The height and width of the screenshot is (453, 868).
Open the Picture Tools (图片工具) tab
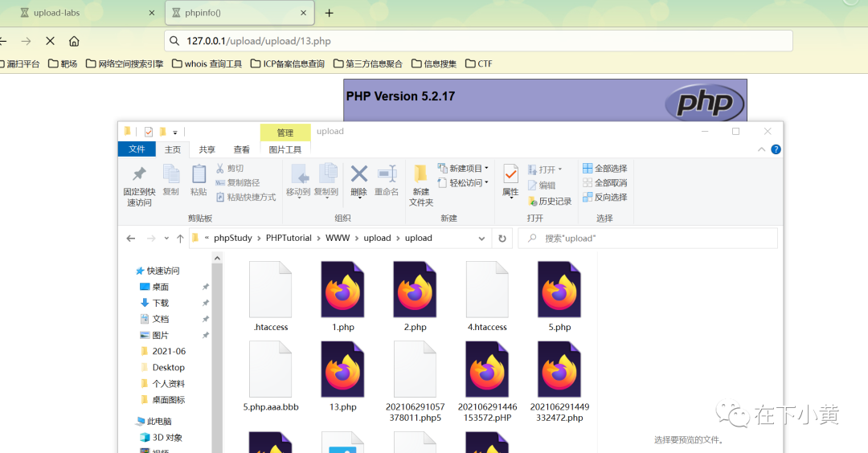coord(285,149)
